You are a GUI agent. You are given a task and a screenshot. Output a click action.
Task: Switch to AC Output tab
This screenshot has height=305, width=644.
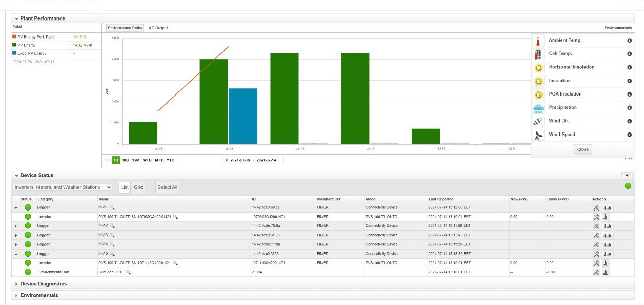pos(158,28)
